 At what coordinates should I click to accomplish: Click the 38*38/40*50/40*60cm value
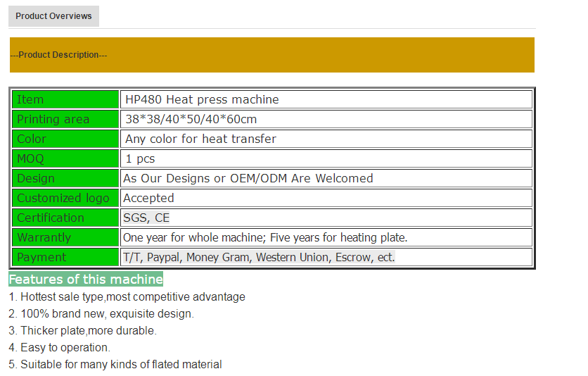coord(191,119)
